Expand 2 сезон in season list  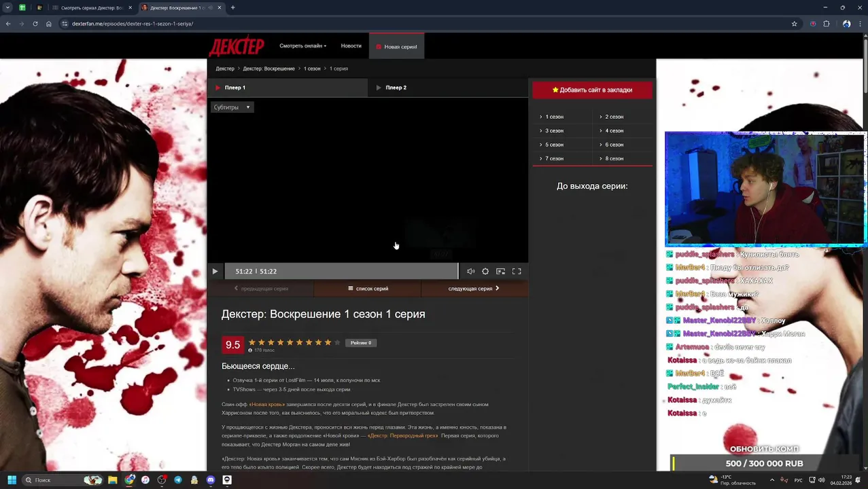point(614,117)
